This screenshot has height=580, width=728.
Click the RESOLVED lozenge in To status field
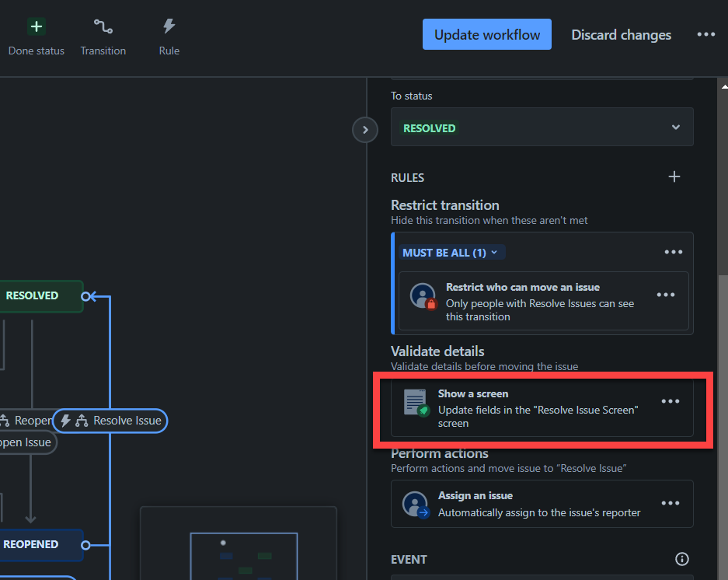429,128
